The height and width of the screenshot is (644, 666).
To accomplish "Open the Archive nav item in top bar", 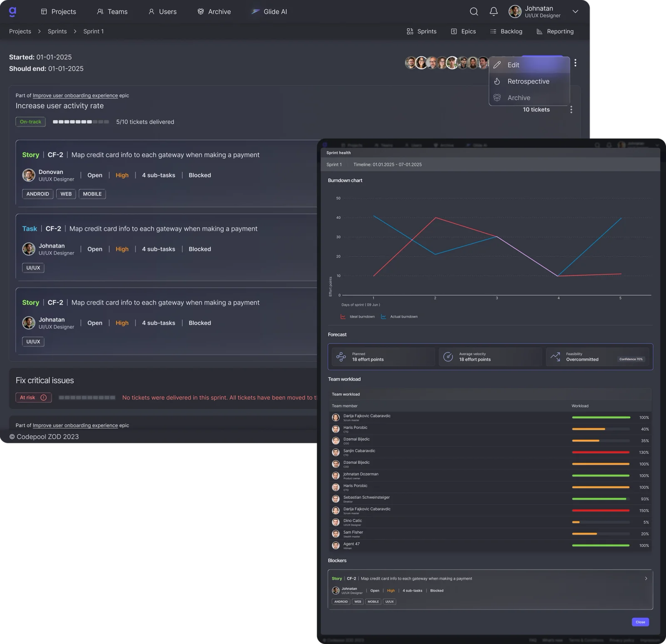I will click(x=214, y=12).
